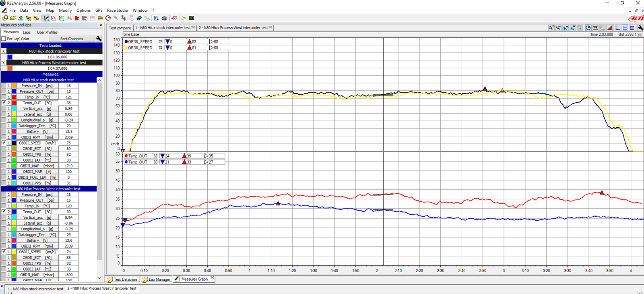
Task: Click the red triangle icon in graph toolbar
Action: click(x=610, y=28)
